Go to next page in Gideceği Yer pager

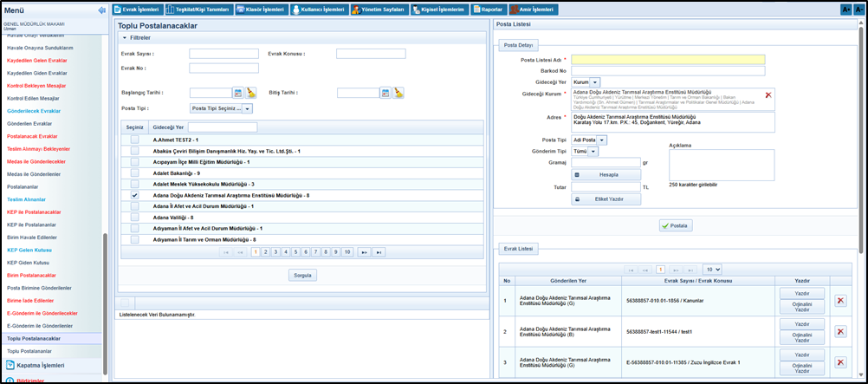click(x=364, y=252)
